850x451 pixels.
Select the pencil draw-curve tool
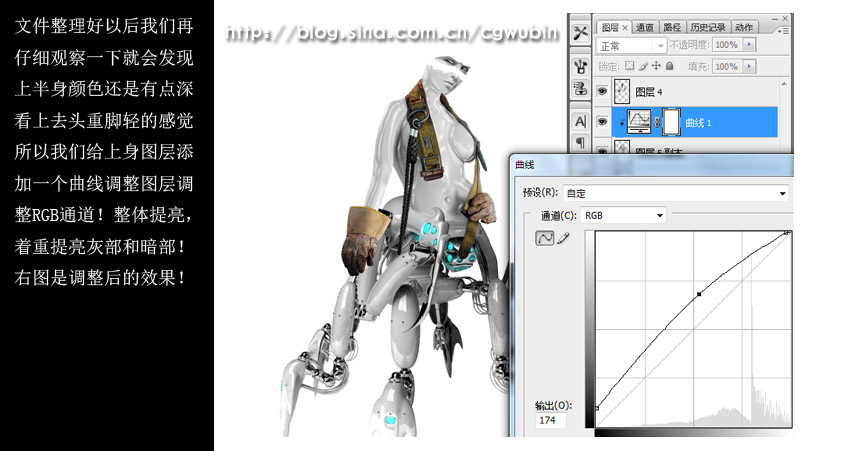point(563,237)
